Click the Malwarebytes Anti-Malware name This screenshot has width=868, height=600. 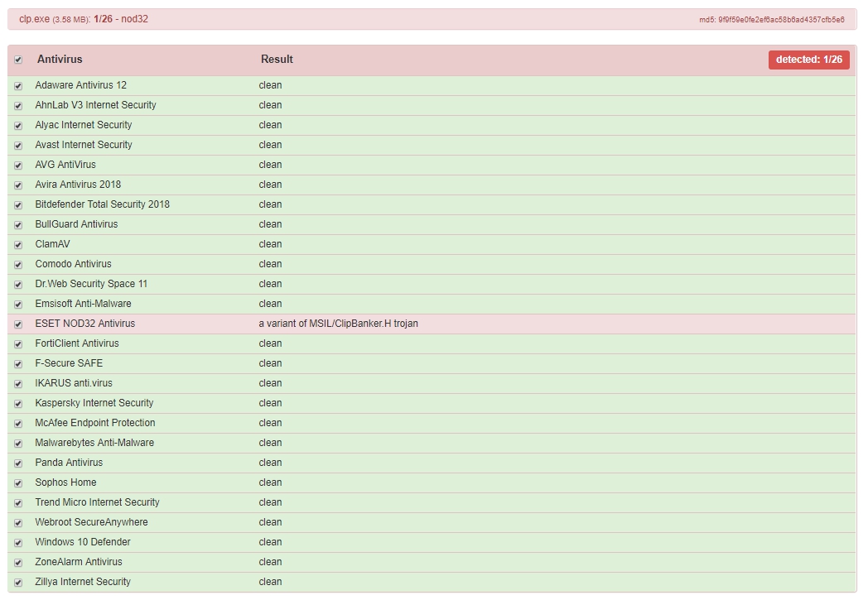(94, 443)
